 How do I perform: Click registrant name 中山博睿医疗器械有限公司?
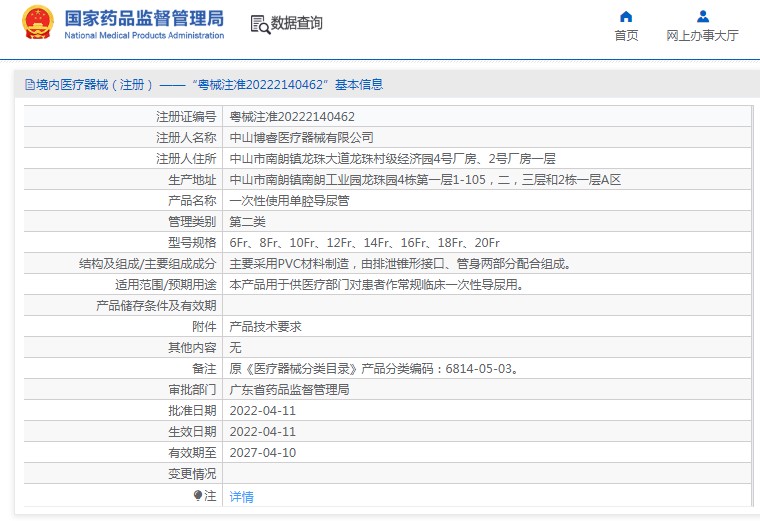[301, 138]
